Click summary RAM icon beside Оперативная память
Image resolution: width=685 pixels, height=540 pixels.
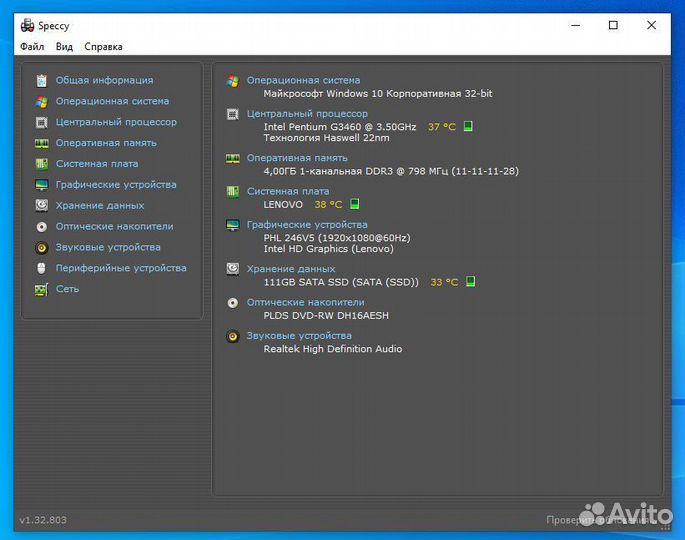[x=233, y=158]
